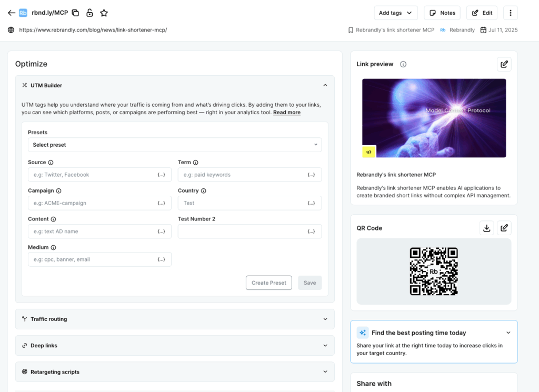Viewport: 539px width, 392px height.
Task: Focus the Content input field
Action: pos(99,232)
